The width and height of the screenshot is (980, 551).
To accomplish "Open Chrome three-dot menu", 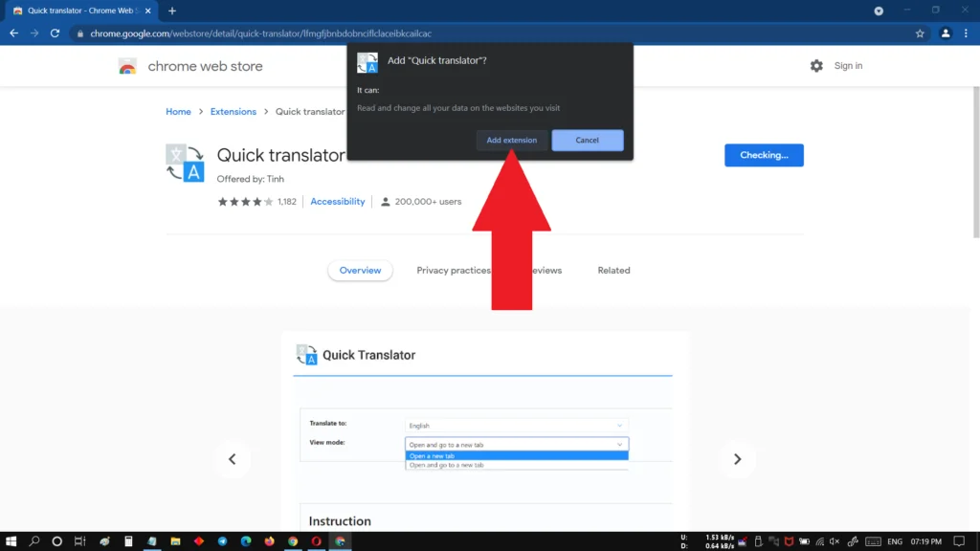I will click(966, 33).
